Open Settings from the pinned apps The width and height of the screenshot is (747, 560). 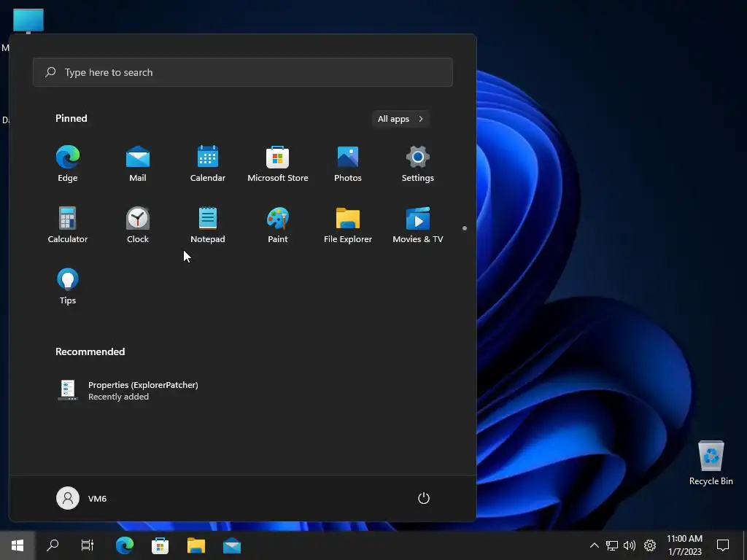pyautogui.click(x=418, y=164)
